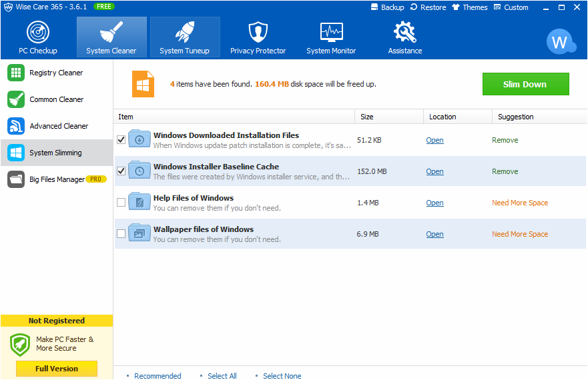588x380 pixels.
Task: Open Themes from title bar
Action: 469,7
